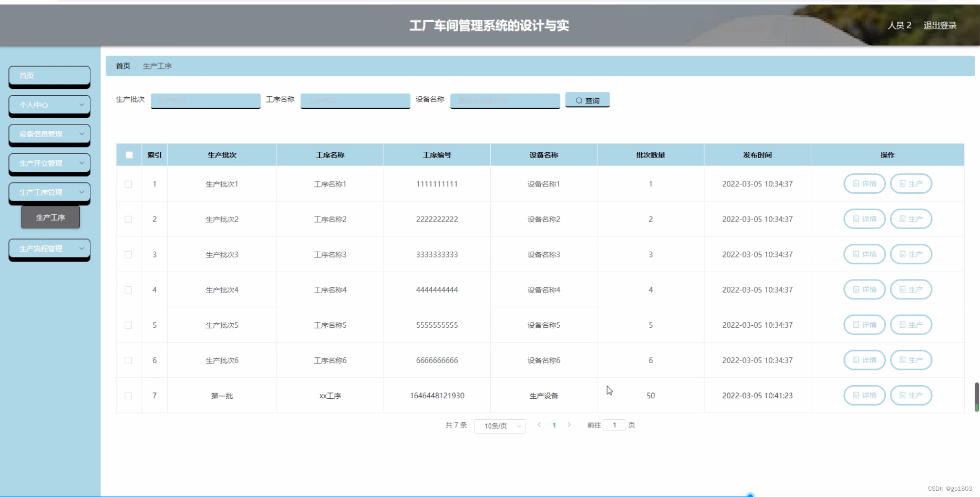Navigate to 首页 via breadcrumb
Screen dimensions: 980x497
[x=123, y=66]
